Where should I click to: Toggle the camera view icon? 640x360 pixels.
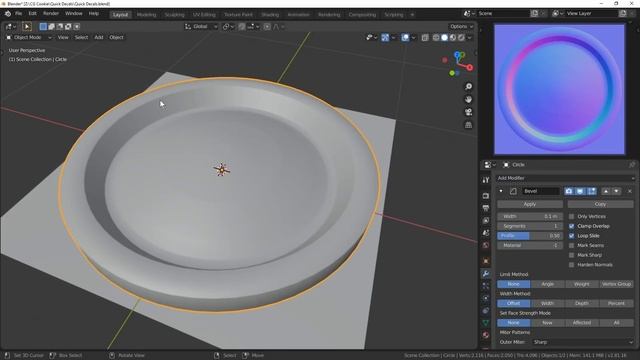pos(469,112)
